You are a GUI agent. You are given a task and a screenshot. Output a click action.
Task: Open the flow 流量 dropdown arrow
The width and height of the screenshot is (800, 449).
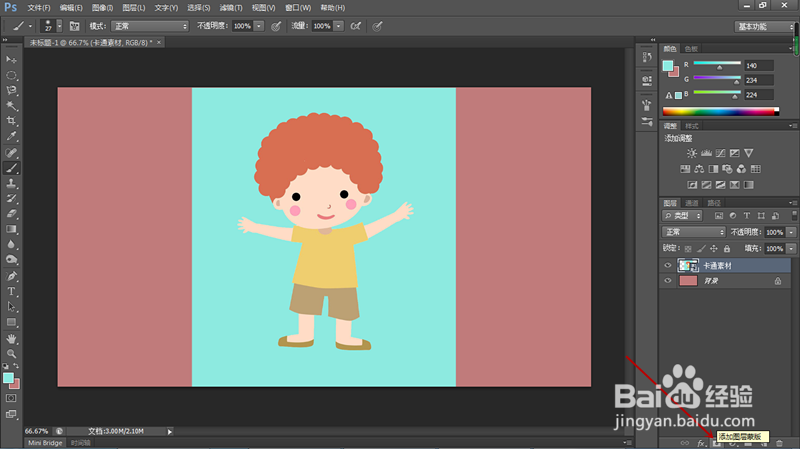tap(338, 26)
